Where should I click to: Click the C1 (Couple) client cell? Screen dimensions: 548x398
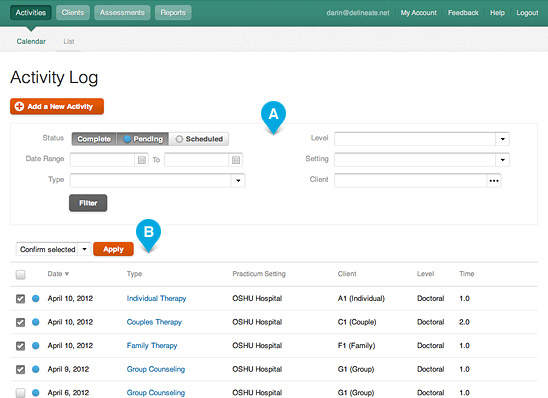click(357, 322)
